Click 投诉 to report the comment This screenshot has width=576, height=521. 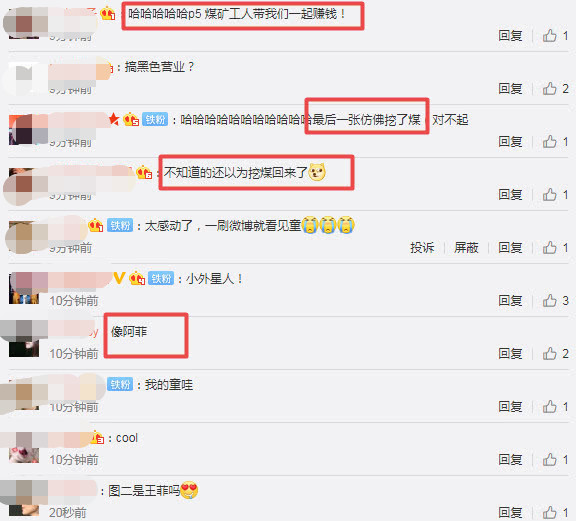(422, 248)
